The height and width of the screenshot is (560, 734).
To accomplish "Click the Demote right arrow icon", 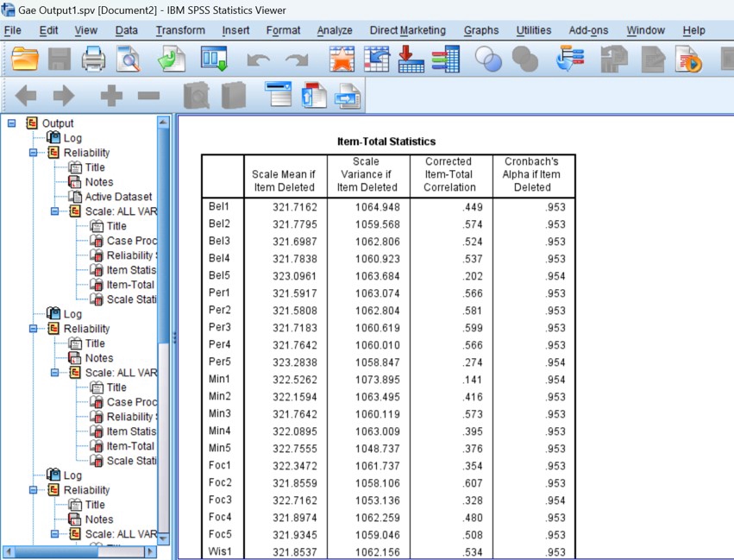I will coord(64,96).
